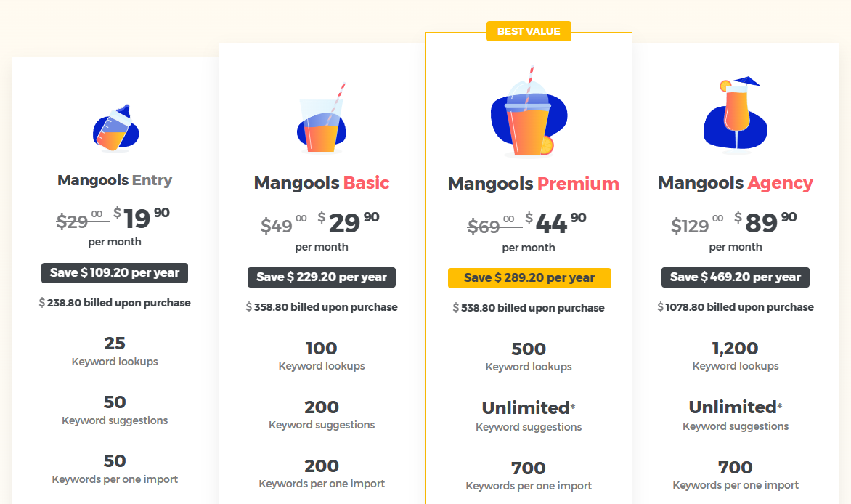Click the cocktail glass icon for Agency plan
The image size is (851, 504).
coord(736,115)
